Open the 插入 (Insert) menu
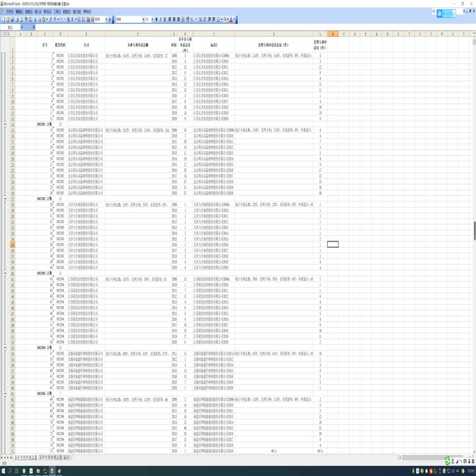The width and height of the screenshot is (476, 476). click(x=38, y=12)
